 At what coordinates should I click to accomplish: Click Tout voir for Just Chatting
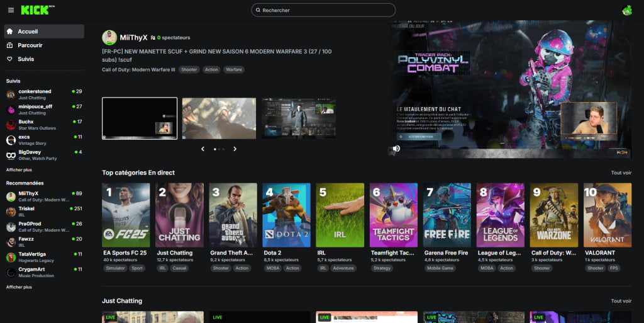point(621,301)
